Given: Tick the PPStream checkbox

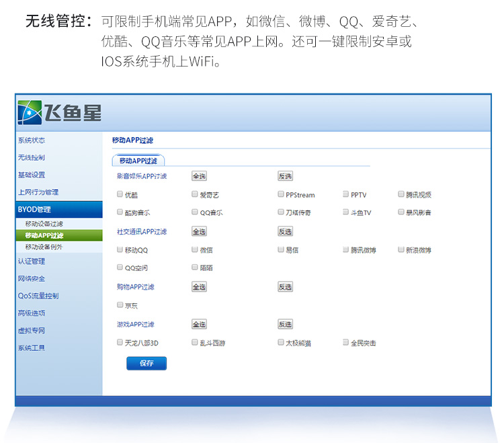Looking at the screenshot, I should pyautogui.click(x=281, y=194).
